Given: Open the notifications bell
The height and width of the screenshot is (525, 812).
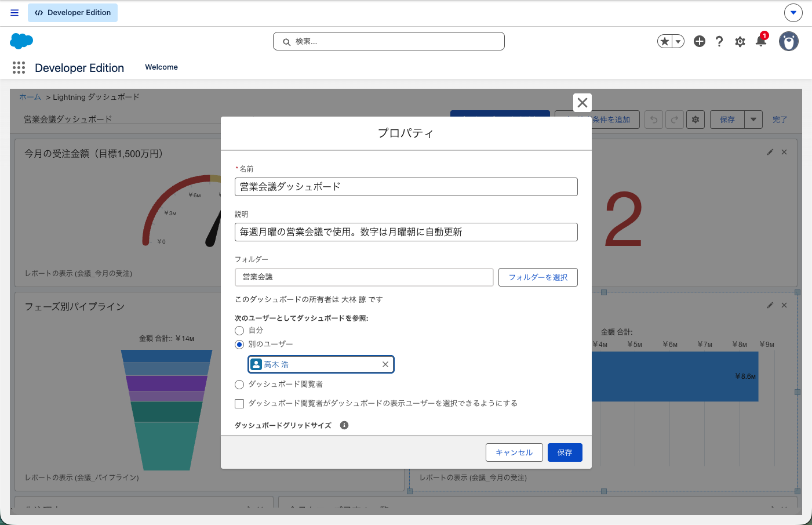Looking at the screenshot, I should point(761,41).
